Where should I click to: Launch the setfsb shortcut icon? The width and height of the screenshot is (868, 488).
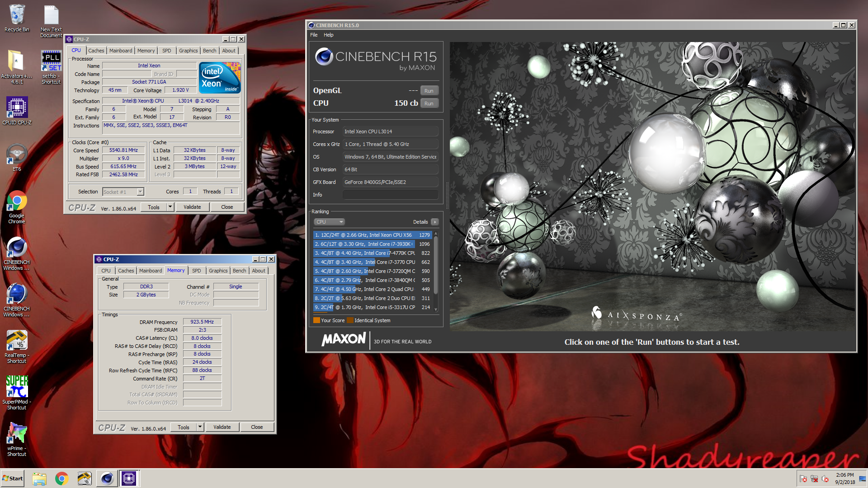tap(51, 67)
